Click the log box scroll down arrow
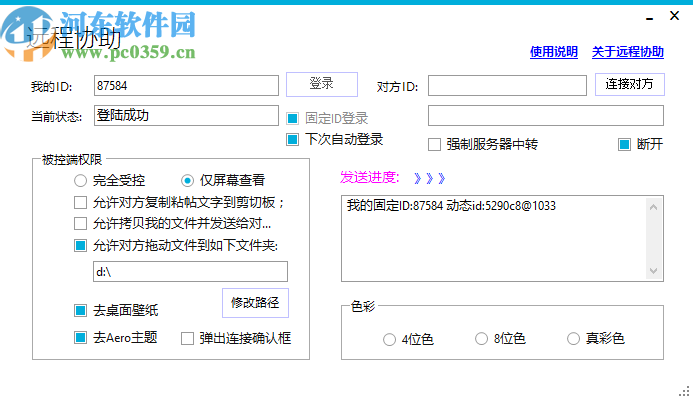The width and height of the screenshot is (693, 400). pyautogui.click(x=654, y=270)
